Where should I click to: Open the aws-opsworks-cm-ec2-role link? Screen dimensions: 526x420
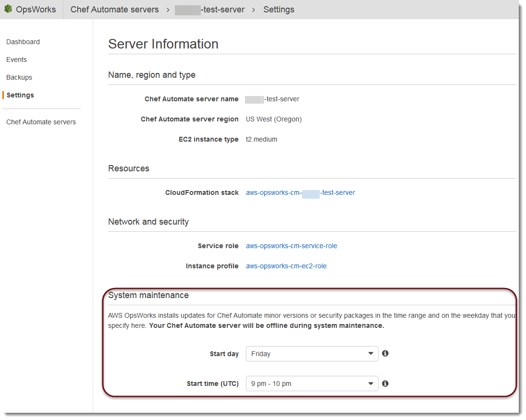pyautogui.click(x=286, y=266)
